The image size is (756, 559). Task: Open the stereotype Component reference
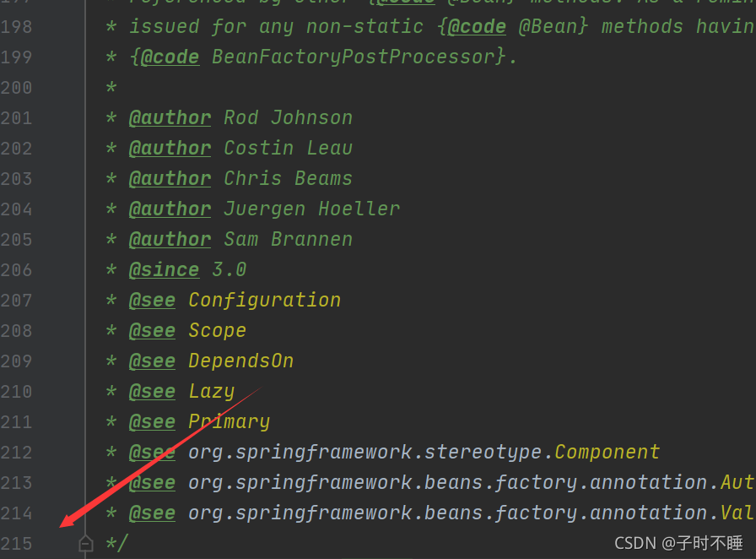pyautogui.click(x=607, y=453)
